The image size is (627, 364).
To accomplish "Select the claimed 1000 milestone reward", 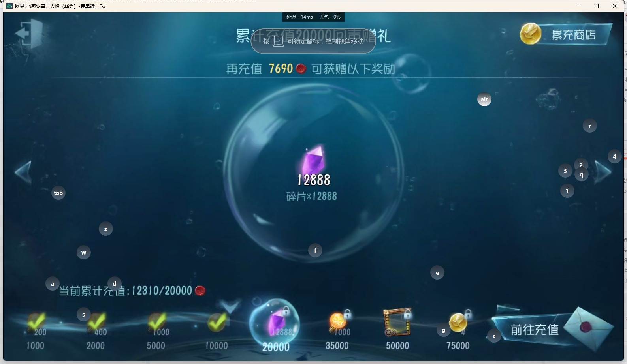I will tap(36, 331).
